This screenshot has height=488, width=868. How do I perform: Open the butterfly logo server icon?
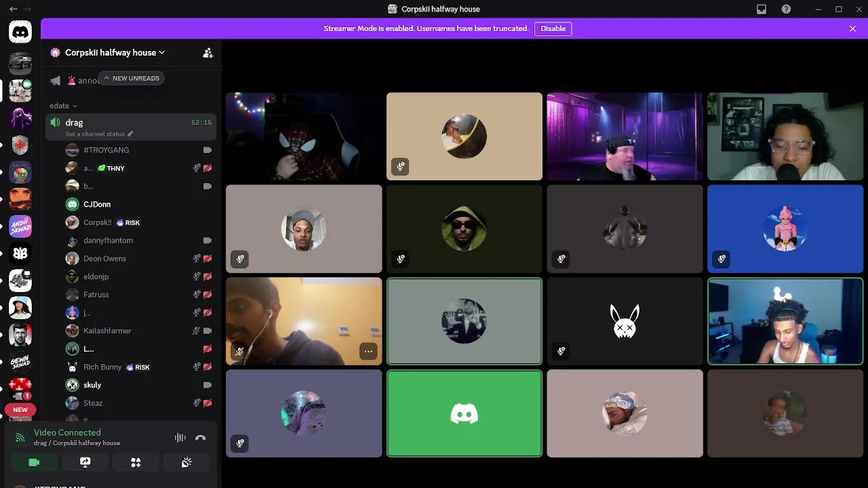(x=20, y=253)
